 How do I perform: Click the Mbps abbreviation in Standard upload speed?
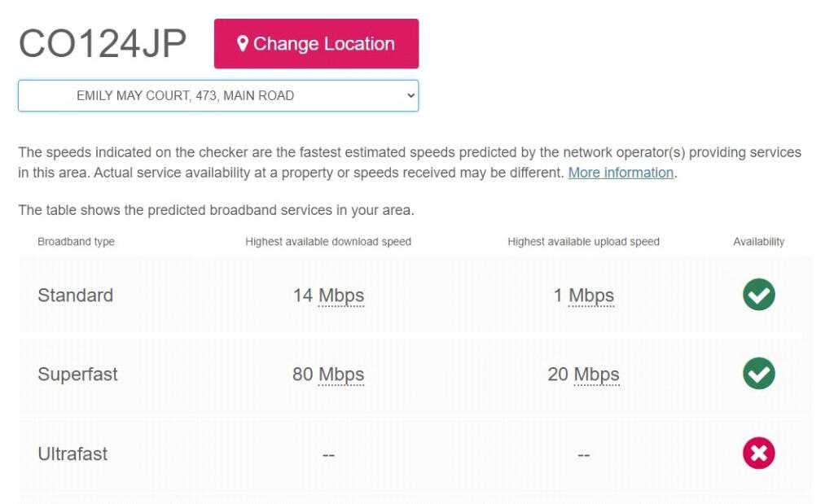click(591, 296)
